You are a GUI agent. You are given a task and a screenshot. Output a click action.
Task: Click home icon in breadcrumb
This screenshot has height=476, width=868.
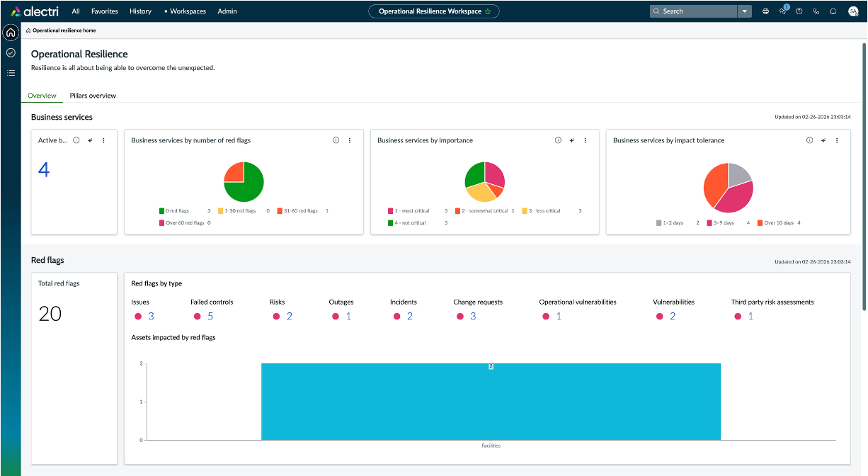28,30
